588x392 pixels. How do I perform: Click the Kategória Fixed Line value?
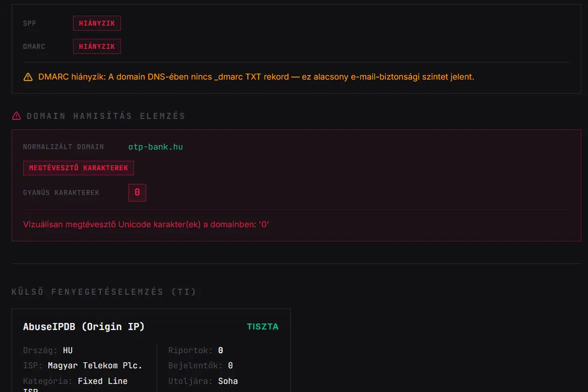102,381
